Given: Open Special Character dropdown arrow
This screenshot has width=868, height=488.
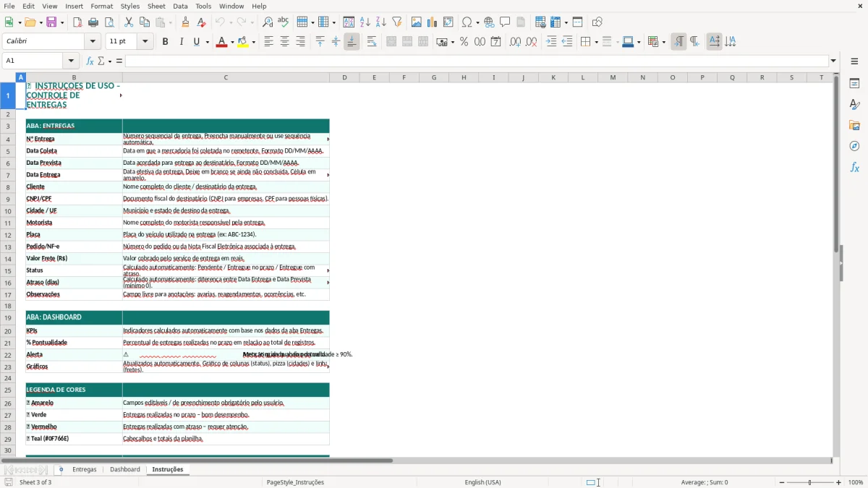Looking at the screenshot, I should click(x=477, y=22).
